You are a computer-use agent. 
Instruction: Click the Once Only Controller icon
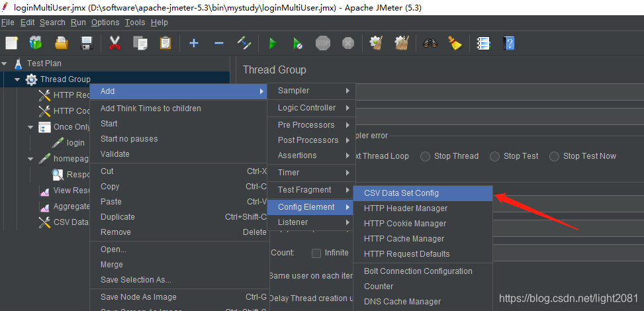pyautogui.click(x=44, y=127)
